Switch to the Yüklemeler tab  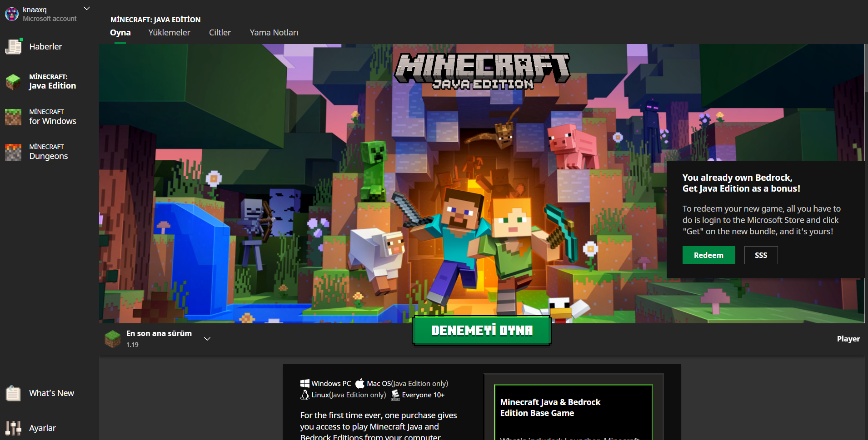[x=169, y=33]
